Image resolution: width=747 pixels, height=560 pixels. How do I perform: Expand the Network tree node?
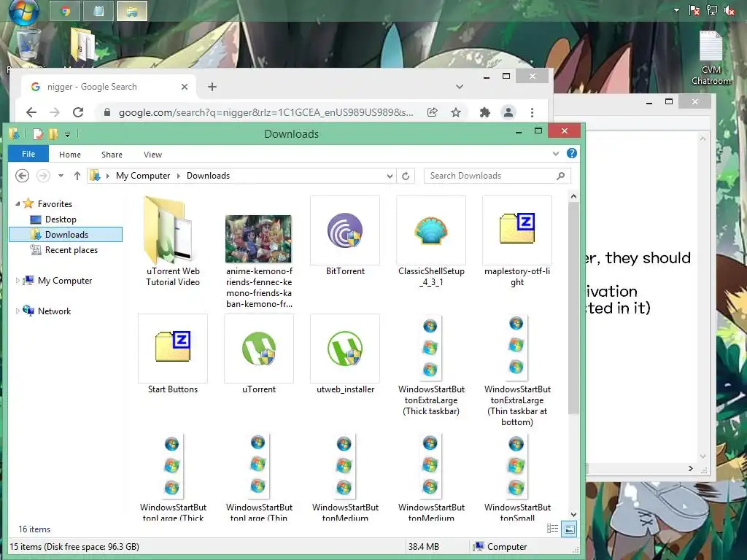pos(18,311)
